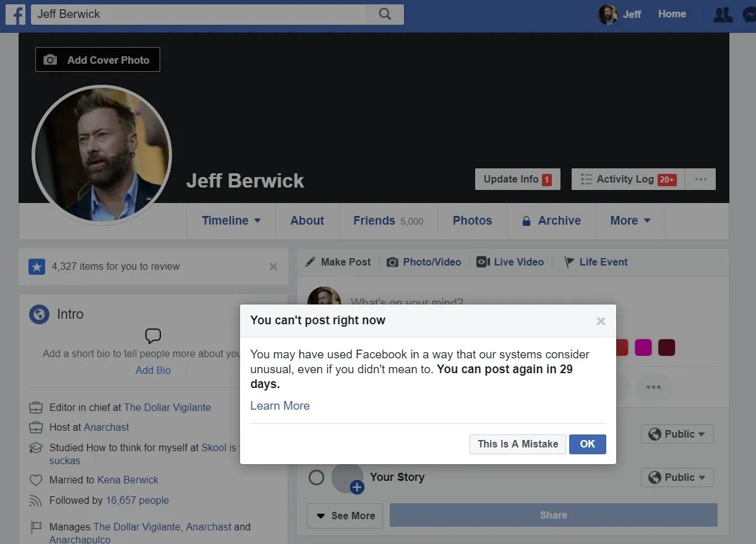Click the flag icon beside Manages
This screenshot has height=544, width=756.
coord(37,527)
